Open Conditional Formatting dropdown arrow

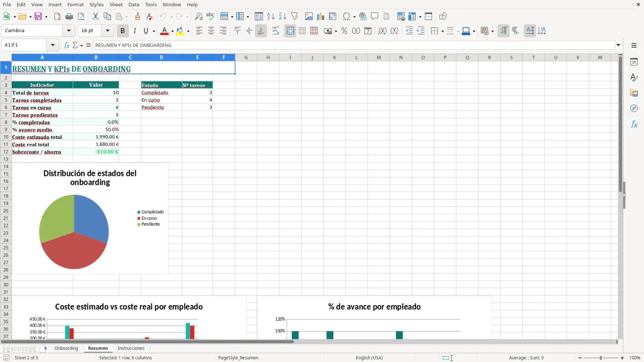click(492, 32)
